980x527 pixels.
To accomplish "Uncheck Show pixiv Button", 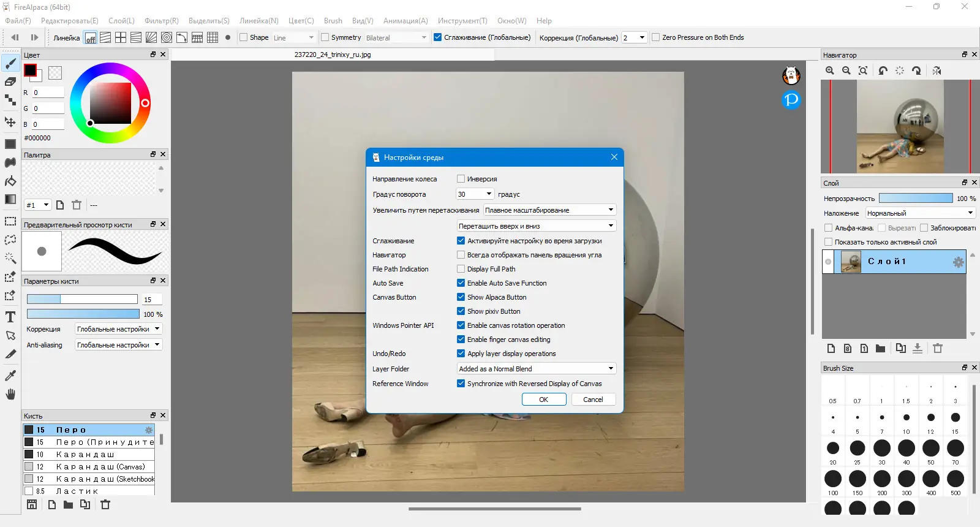I will click(x=461, y=311).
